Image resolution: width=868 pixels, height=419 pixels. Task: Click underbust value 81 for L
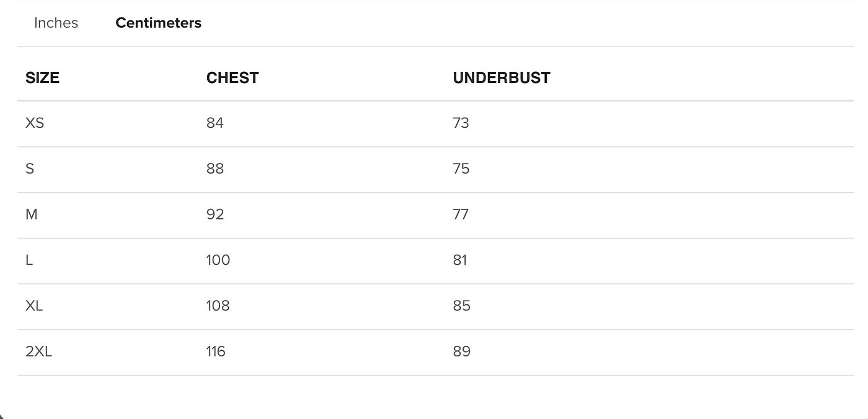[460, 260]
